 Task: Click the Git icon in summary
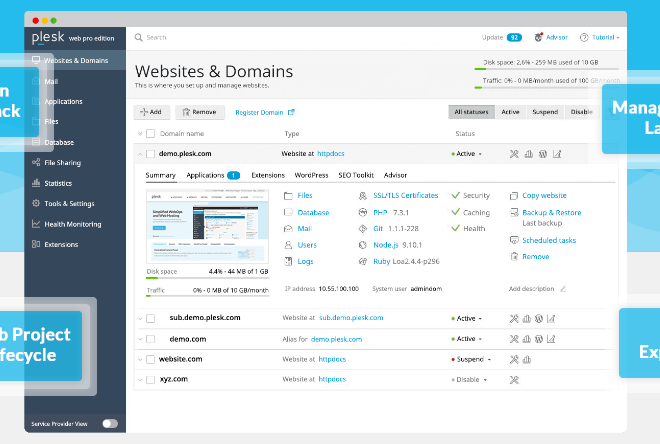363,229
